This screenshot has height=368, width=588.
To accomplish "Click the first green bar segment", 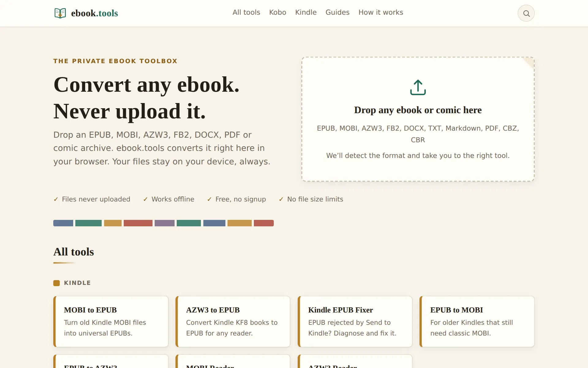I will tap(89, 223).
